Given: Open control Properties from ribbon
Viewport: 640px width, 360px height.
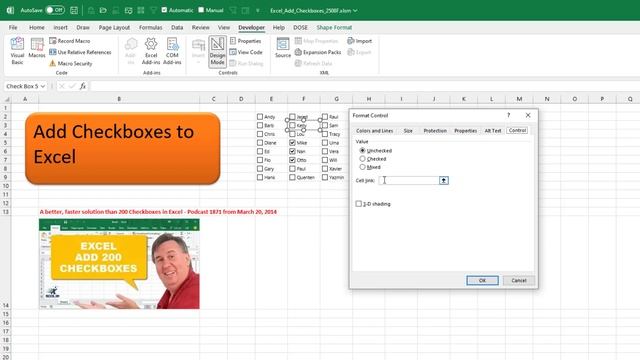Looking at the screenshot, I should [x=245, y=41].
